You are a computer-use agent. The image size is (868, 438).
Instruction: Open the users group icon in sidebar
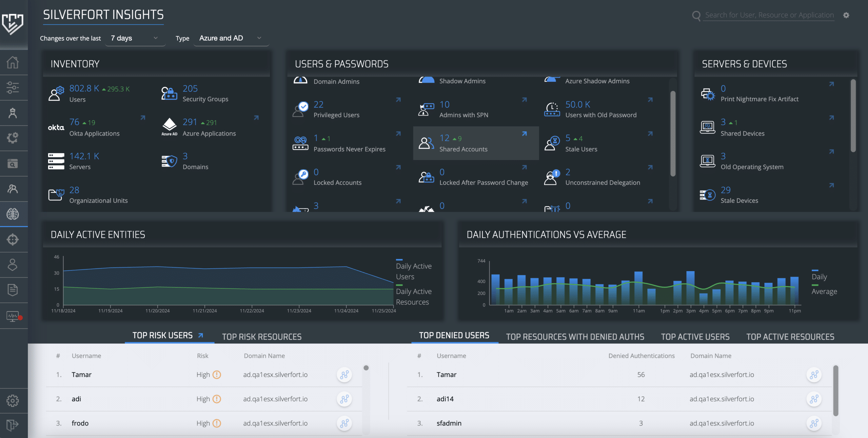click(13, 189)
